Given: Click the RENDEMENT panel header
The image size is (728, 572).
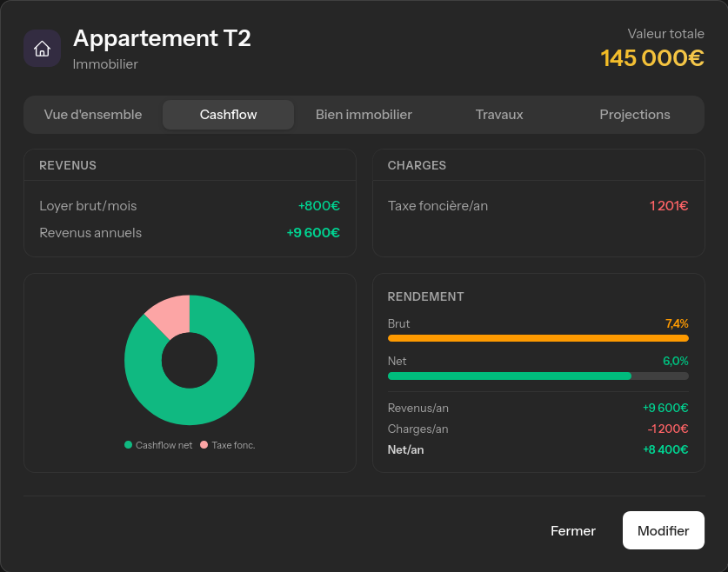Looking at the screenshot, I should tap(426, 296).
